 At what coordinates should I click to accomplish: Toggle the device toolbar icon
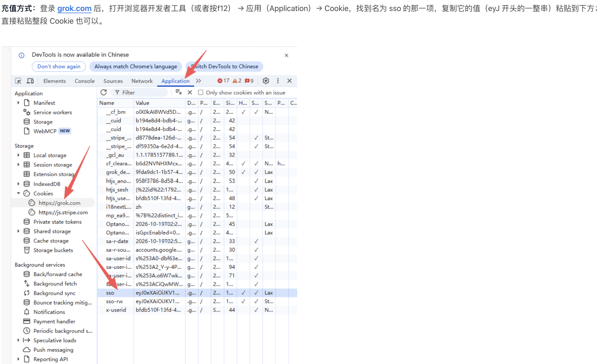coord(30,81)
